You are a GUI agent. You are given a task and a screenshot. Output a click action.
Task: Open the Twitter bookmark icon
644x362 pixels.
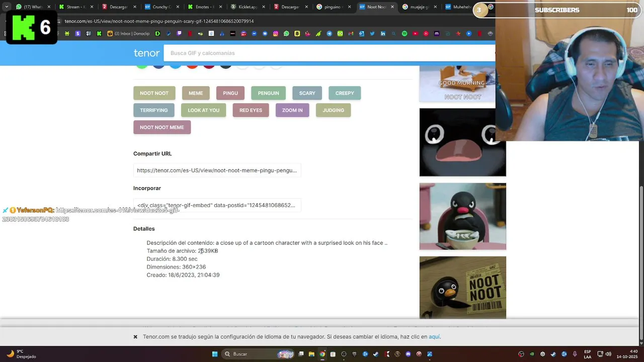click(372, 34)
